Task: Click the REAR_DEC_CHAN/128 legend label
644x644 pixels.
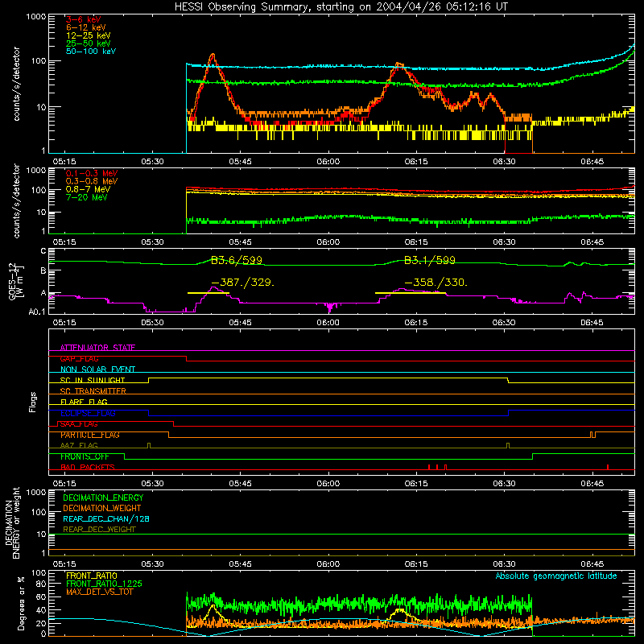Action: (x=106, y=519)
